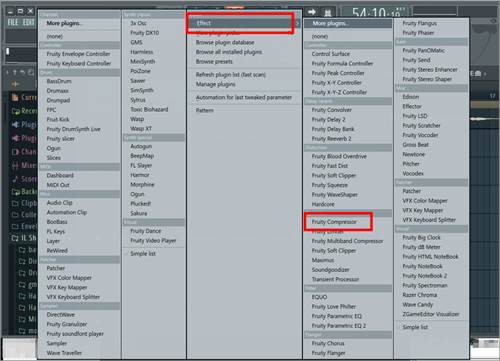Select 3x Osc instrument
The width and height of the screenshot is (500, 361).
[138, 23]
